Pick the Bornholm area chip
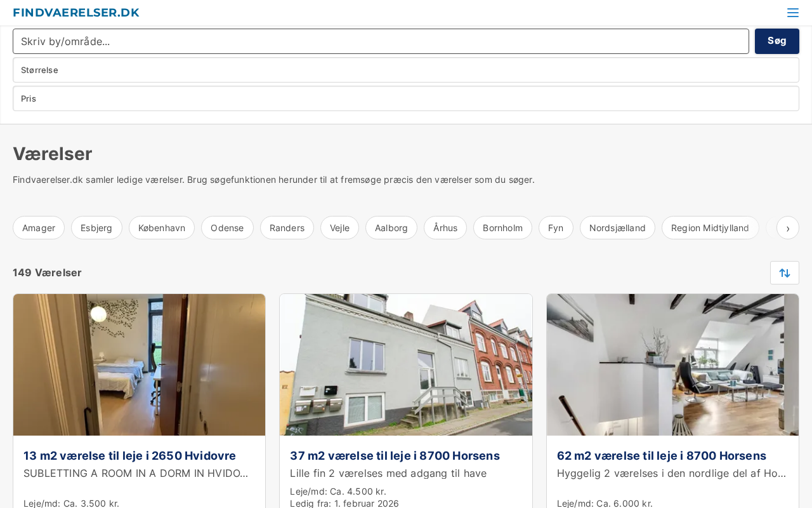 coord(502,228)
